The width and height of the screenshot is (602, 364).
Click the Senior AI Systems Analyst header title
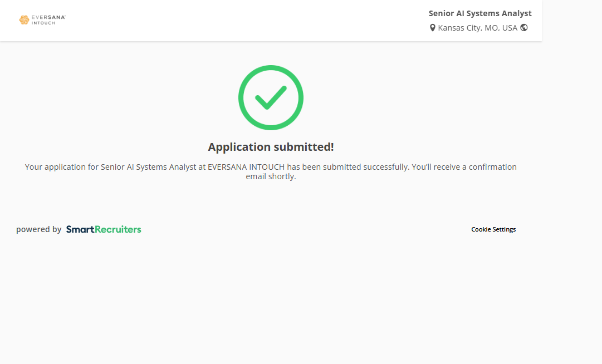(x=480, y=13)
